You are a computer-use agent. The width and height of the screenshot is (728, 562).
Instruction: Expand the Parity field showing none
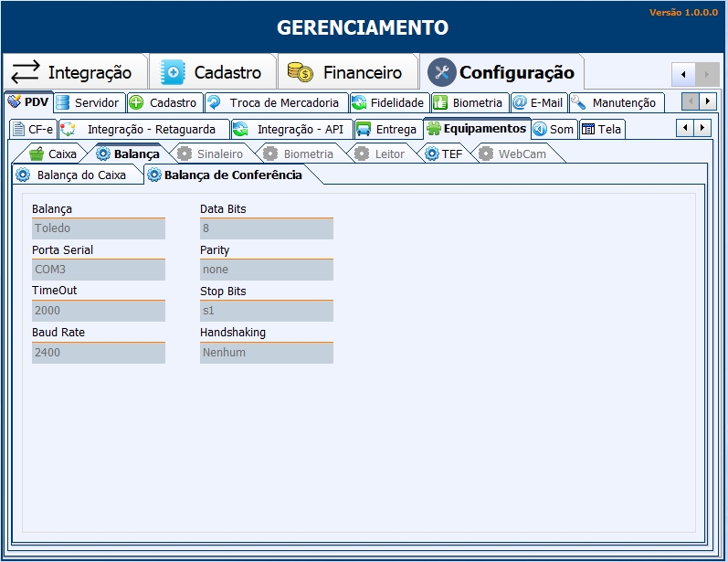[267, 270]
